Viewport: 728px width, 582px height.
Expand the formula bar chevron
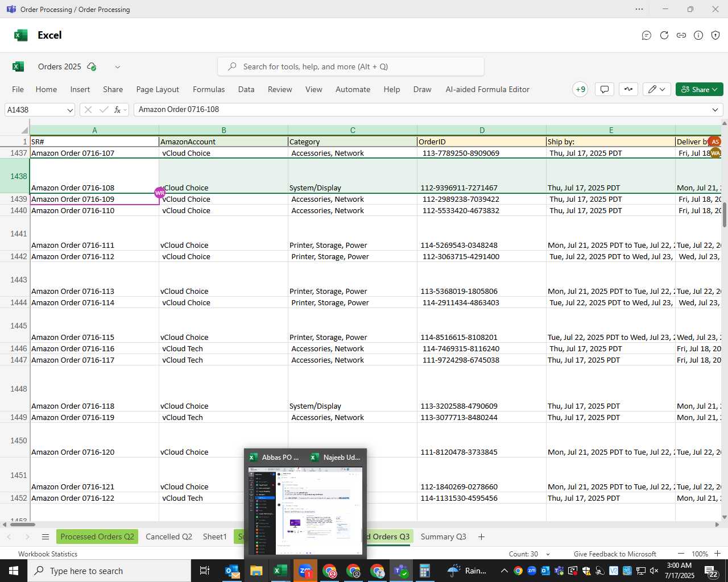click(x=715, y=110)
